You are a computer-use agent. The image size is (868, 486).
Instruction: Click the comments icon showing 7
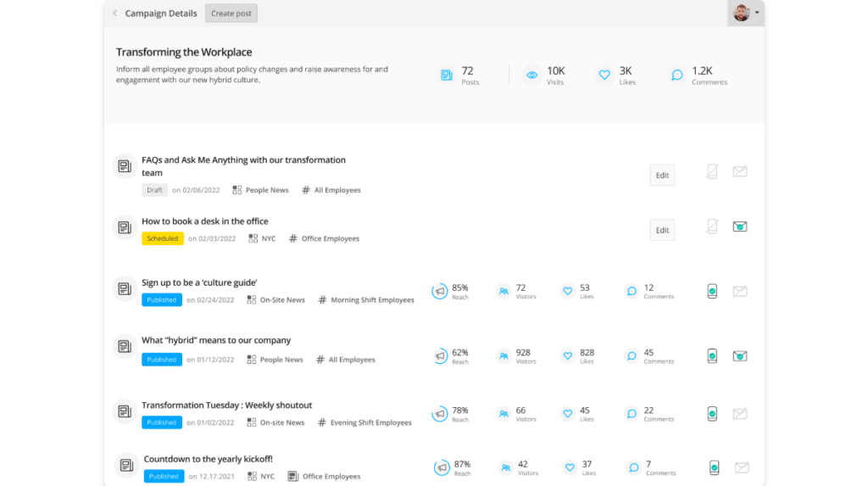pyautogui.click(x=633, y=467)
